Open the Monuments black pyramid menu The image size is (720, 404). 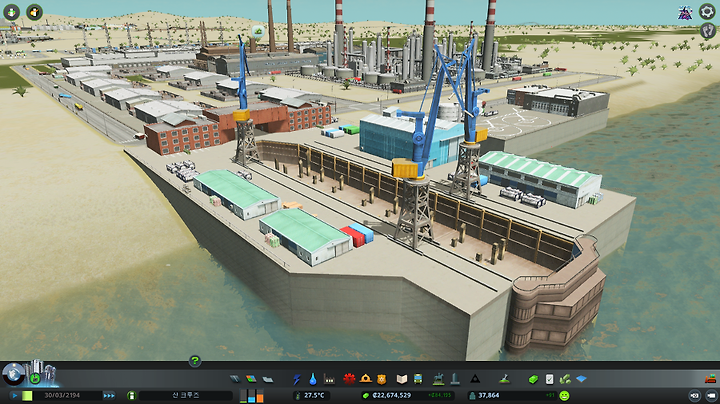coord(475,379)
